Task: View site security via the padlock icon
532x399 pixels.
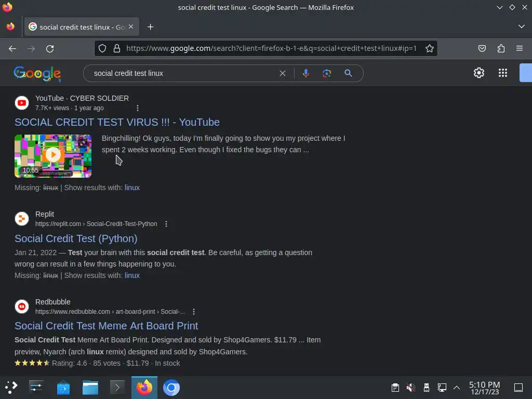Action: pyautogui.click(x=117, y=48)
